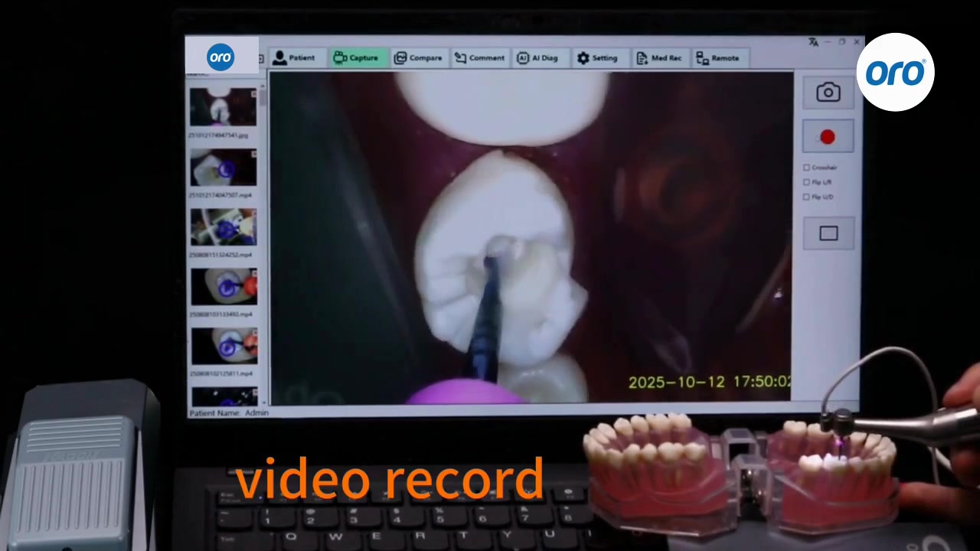The width and height of the screenshot is (980, 551).
Task: Click the file name 250808103133492.mp4
Action: click(x=220, y=315)
